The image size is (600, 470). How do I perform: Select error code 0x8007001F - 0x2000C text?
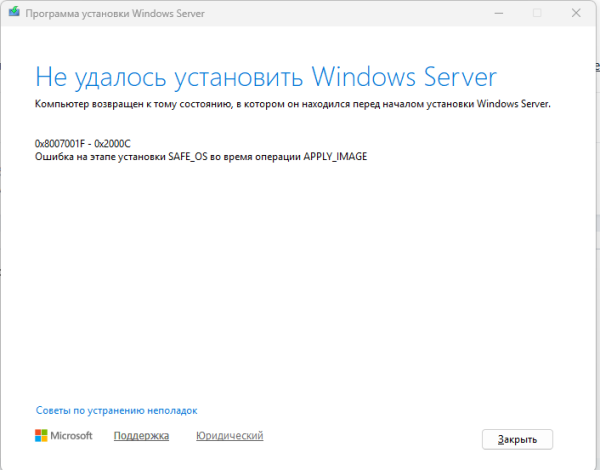coord(83,144)
